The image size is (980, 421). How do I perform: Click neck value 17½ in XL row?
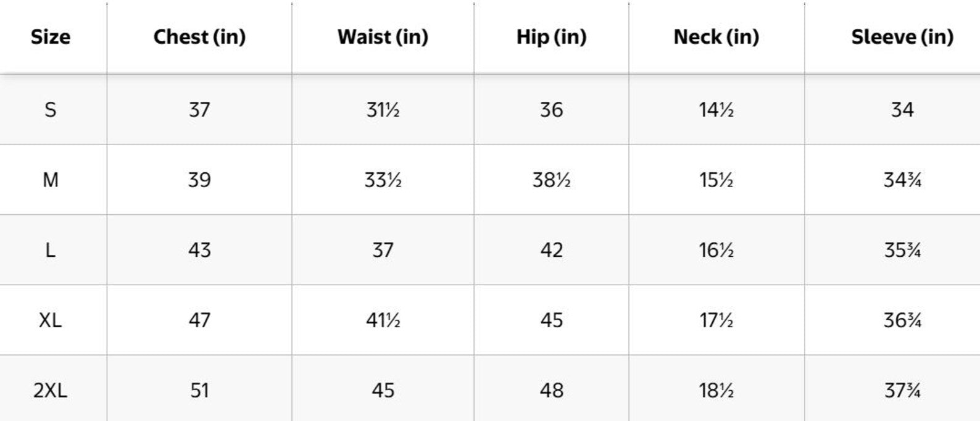click(x=716, y=320)
